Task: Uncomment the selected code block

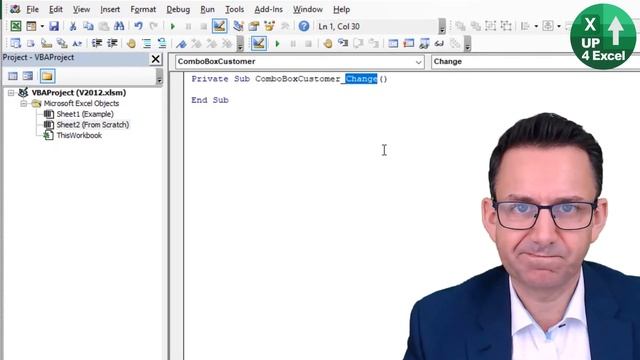Action: [x=162, y=43]
